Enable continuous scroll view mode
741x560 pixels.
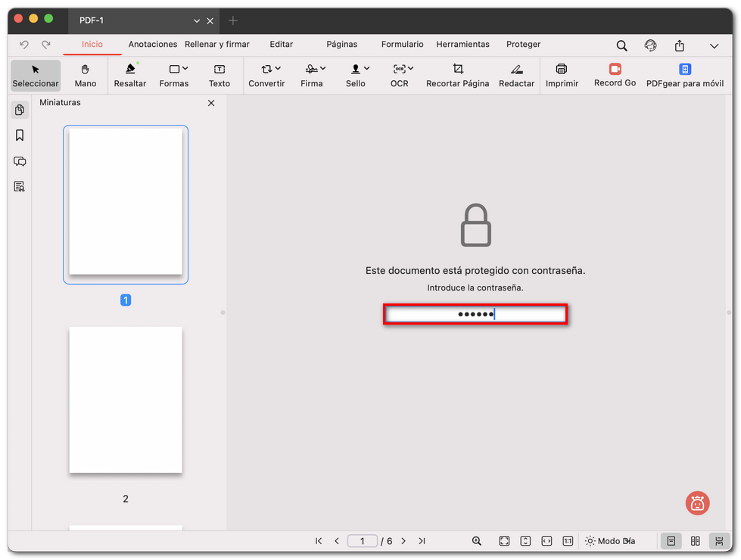tap(719, 540)
